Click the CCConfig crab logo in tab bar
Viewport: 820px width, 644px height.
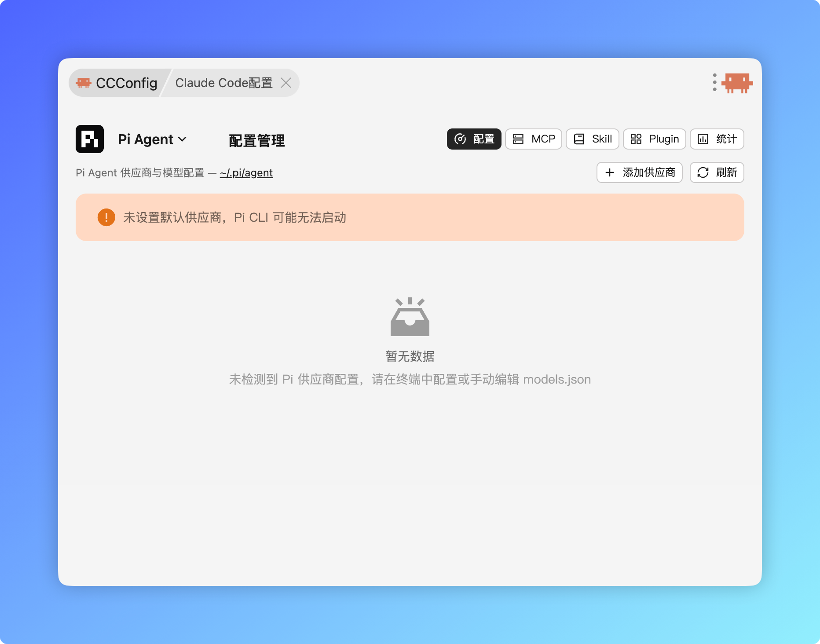pos(84,83)
